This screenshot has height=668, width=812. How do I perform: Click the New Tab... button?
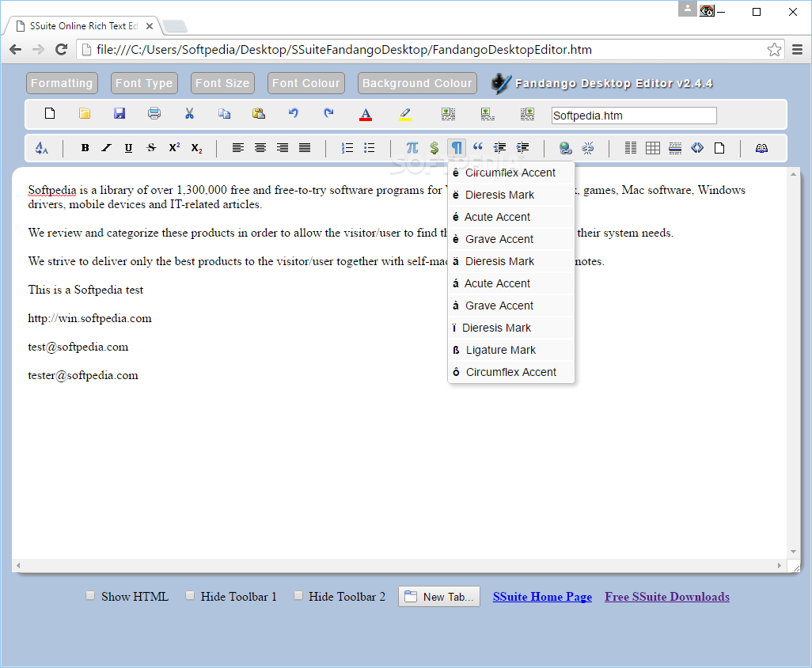coord(439,597)
